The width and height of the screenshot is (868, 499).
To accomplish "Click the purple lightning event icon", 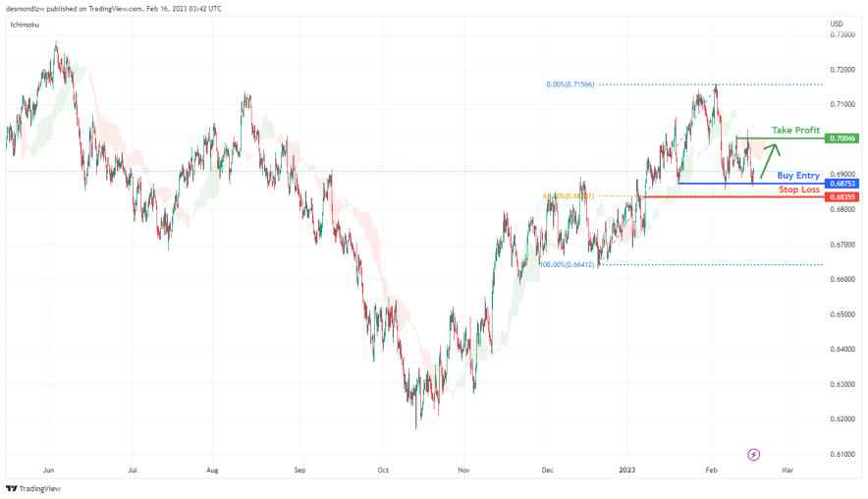I will click(x=753, y=455).
